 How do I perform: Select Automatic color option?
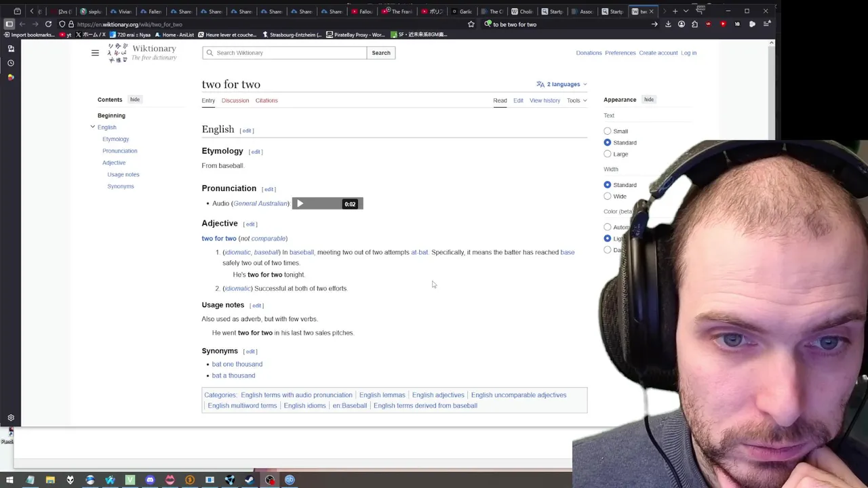point(608,227)
